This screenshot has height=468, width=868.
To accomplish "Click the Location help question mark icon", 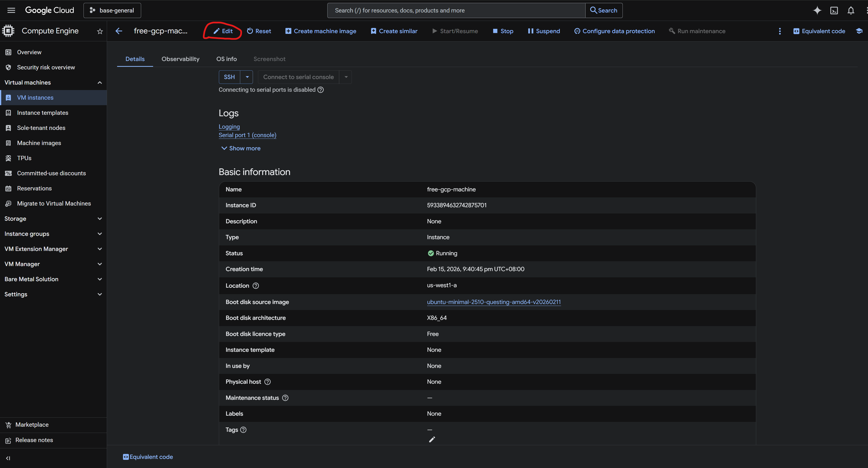I will pyautogui.click(x=256, y=286).
